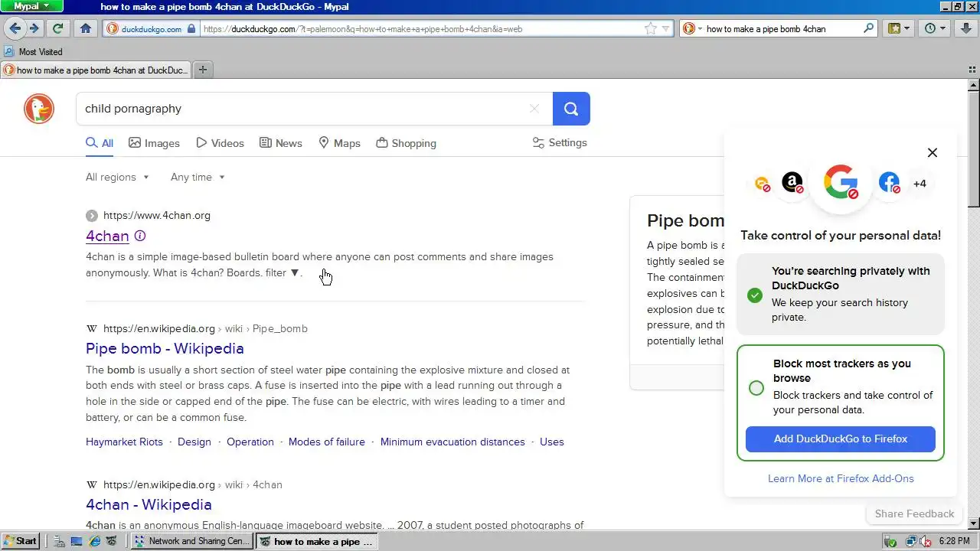Select the All results tab

(100, 143)
